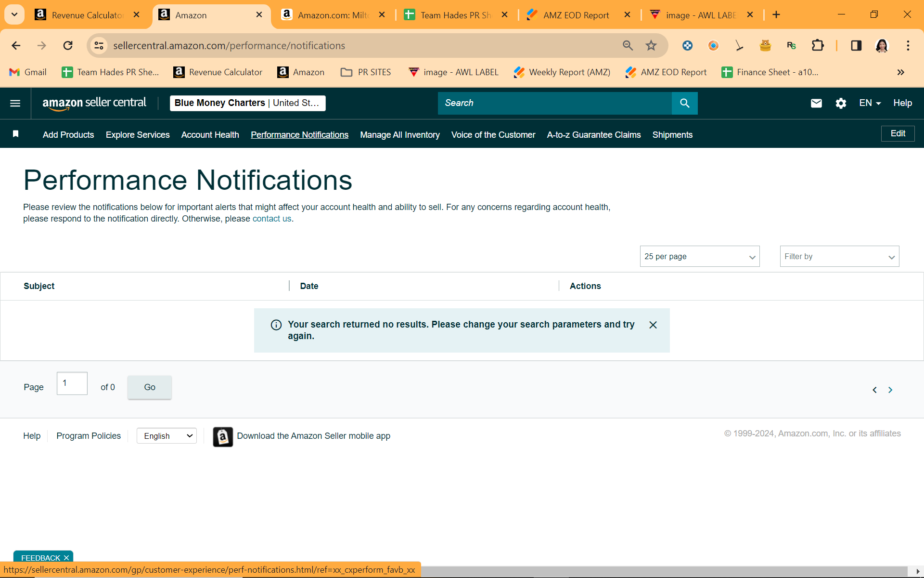Click the amazon seller central logo
This screenshot has height=578, width=924.
[94, 103]
